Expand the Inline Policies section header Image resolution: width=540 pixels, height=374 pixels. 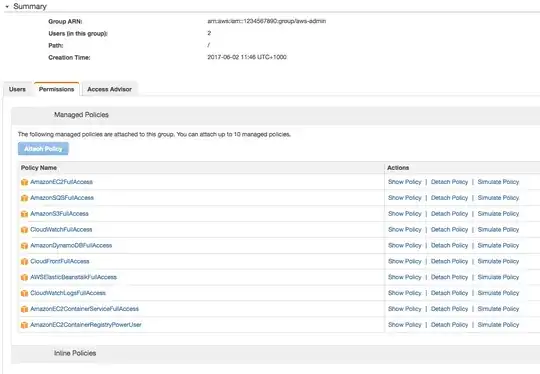276,353
